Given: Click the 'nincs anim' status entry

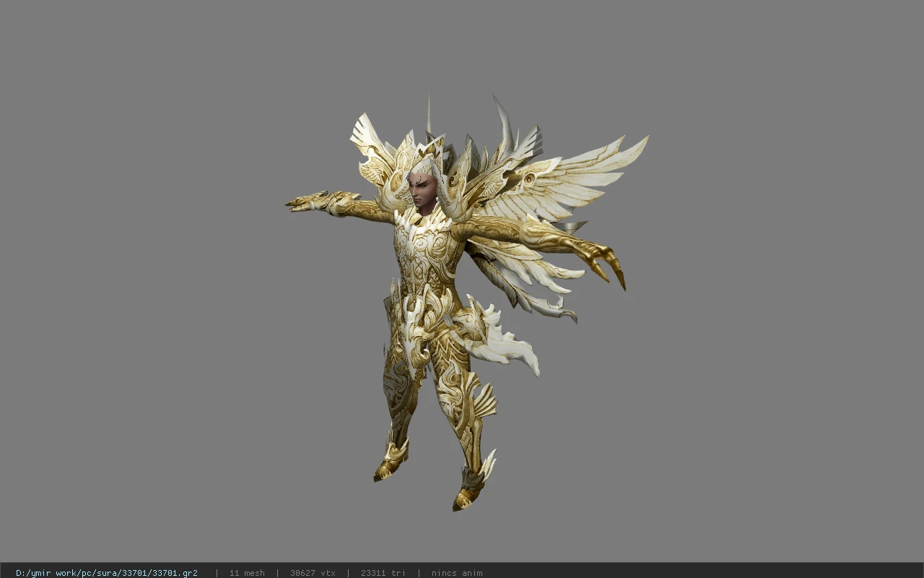Looking at the screenshot, I should click(x=457, y=573).
